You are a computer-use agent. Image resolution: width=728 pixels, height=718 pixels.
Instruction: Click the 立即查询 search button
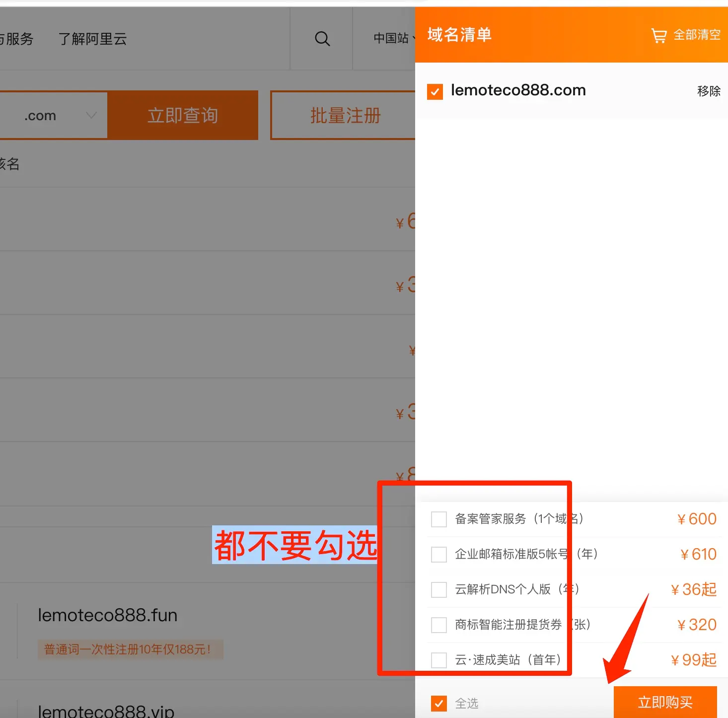point(183,116)
